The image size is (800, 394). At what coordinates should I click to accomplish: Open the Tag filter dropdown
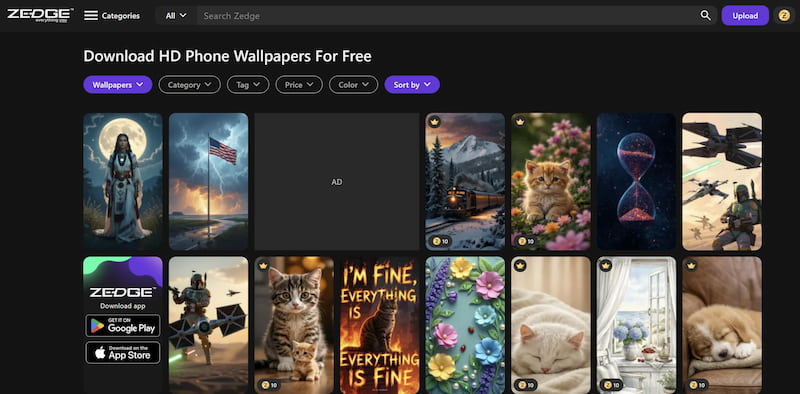click(248, 85)
